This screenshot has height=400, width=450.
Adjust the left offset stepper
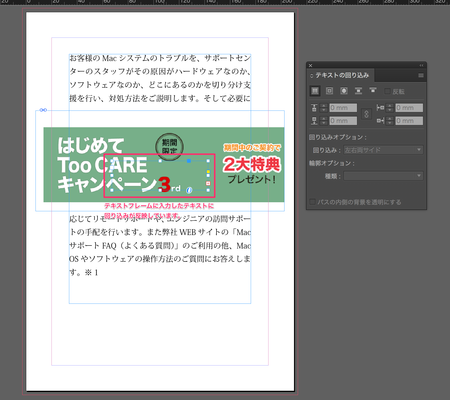tap(390, 108)
